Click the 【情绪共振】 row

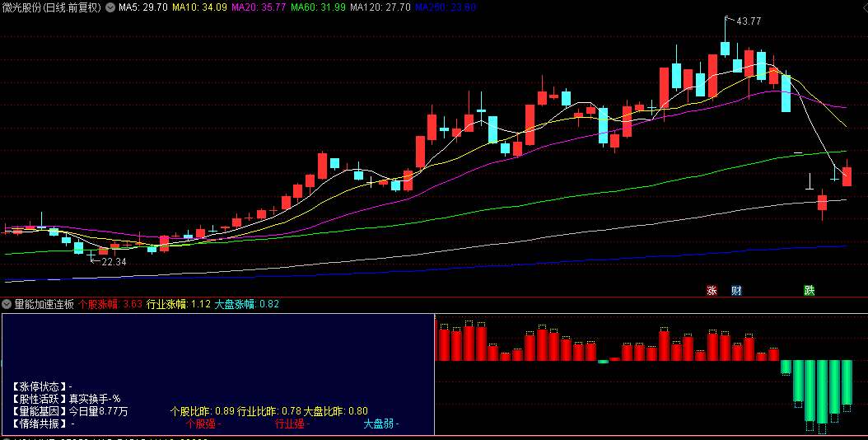click(x=42, y=424)
